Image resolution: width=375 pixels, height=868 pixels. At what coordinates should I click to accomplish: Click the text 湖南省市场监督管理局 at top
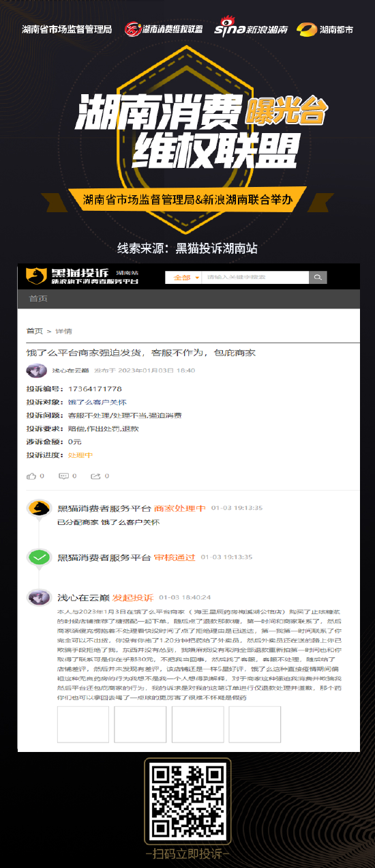tap(67, 29)
